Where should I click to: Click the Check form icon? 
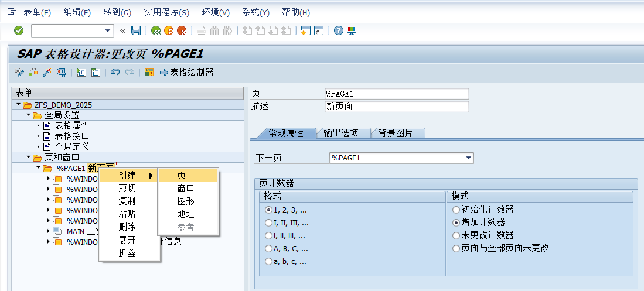[x=33, y=73]
